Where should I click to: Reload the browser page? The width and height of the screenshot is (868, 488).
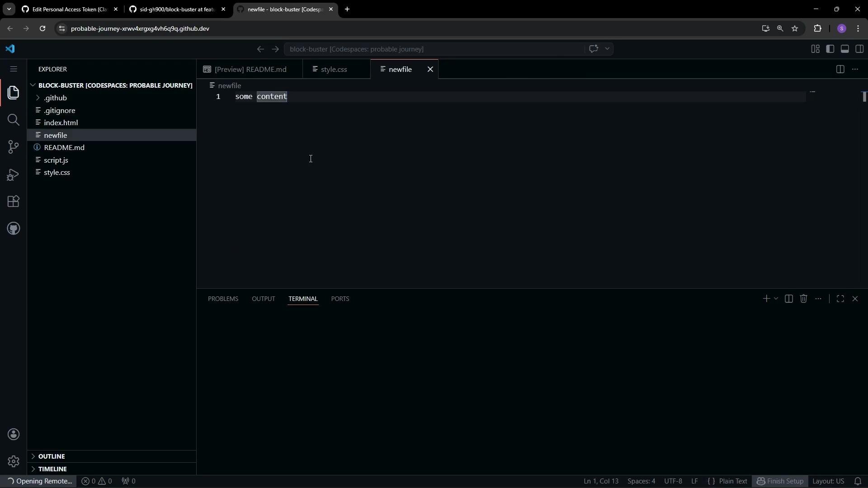point(42,28)
